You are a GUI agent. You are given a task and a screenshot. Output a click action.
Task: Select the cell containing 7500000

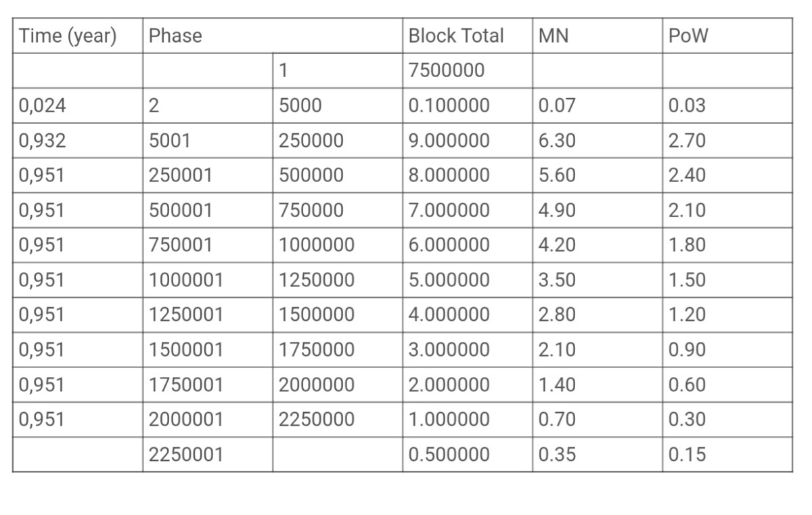point(468,70)
